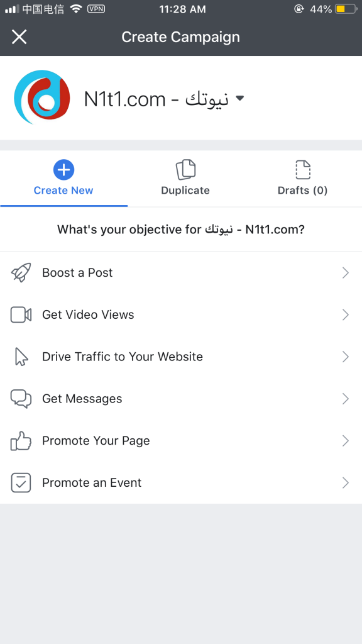The height and width of the screenshot is (644, 362).
Task: Select Drive Traffic to Your Website
Action: point(181,357)
